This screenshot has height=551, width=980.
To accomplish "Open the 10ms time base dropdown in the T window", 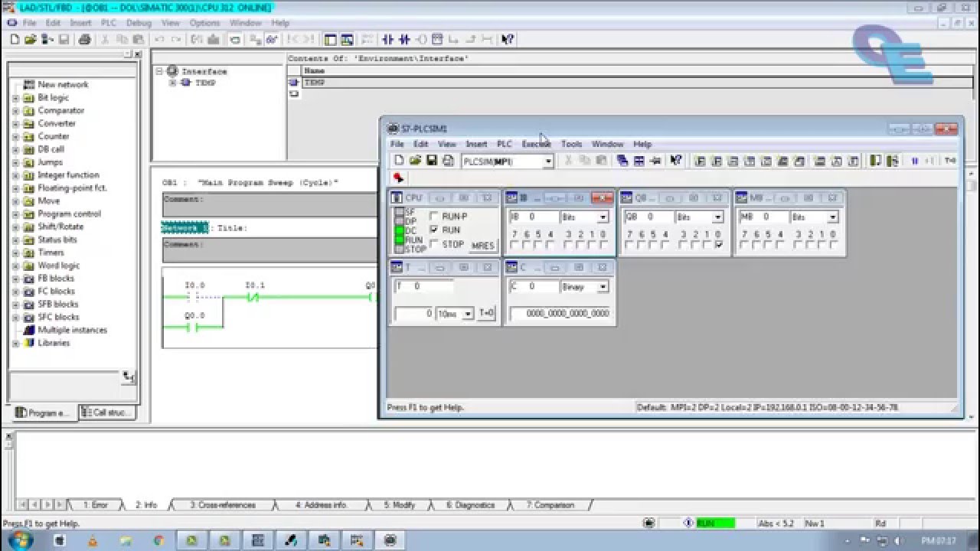I will click(469, 314).
